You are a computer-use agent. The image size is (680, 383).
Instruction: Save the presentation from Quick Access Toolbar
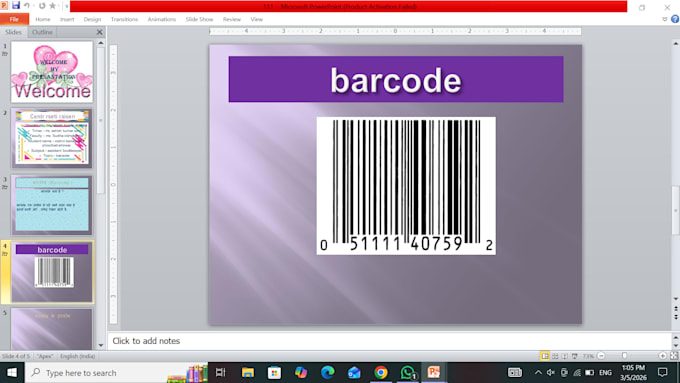(16, 6)
